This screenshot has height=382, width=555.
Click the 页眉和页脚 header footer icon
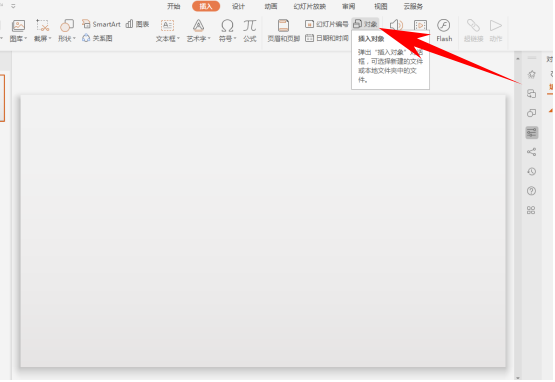point(283,30)
